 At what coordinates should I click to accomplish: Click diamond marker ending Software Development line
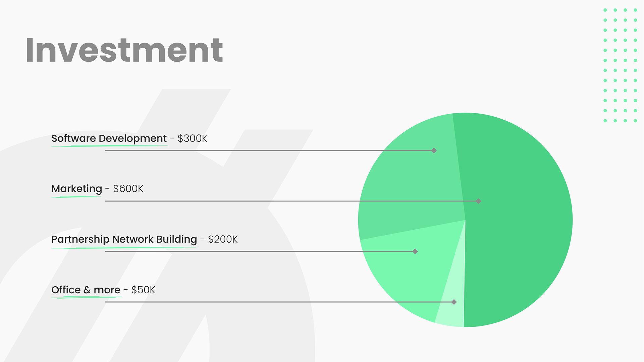434,150
